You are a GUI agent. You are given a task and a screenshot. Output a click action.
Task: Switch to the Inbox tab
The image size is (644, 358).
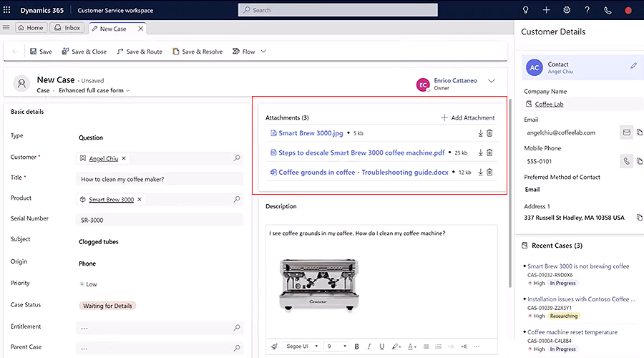tap(67, 27)
